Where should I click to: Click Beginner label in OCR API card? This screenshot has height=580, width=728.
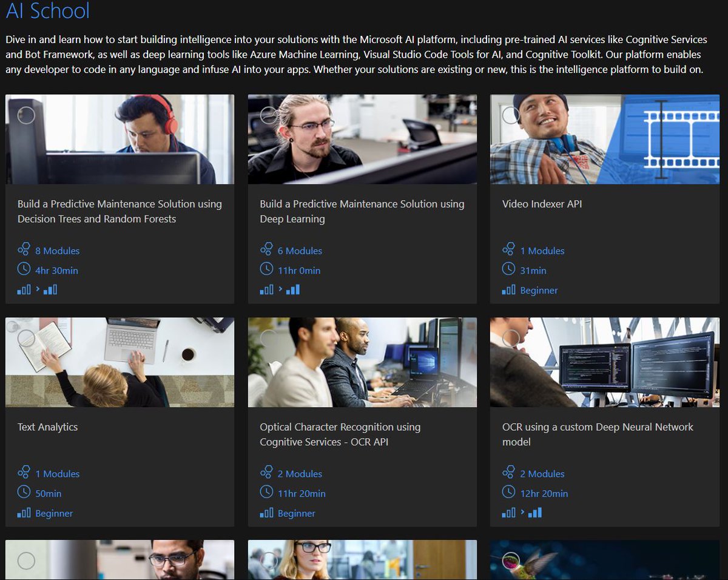(x=297, y=514)
